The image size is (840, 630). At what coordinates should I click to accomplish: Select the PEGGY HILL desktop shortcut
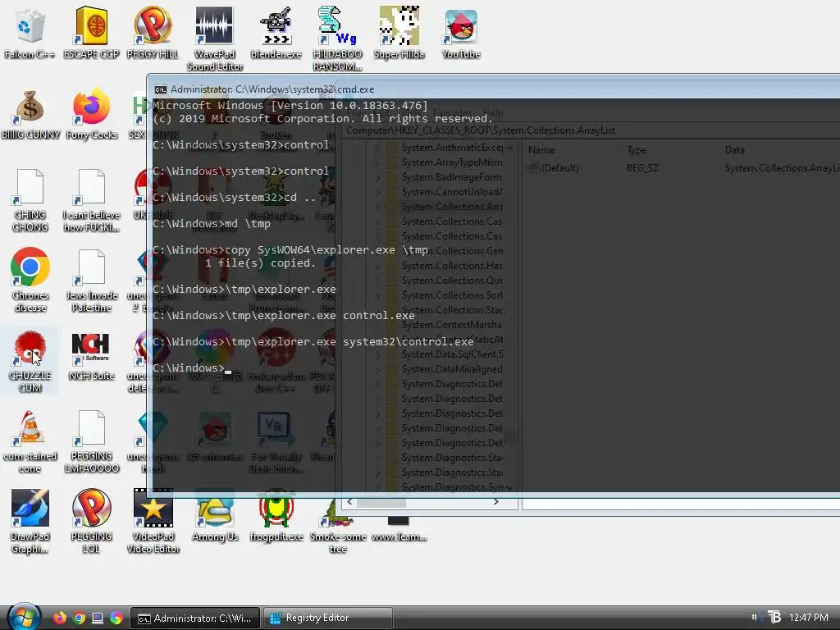(x=153, y=32)
